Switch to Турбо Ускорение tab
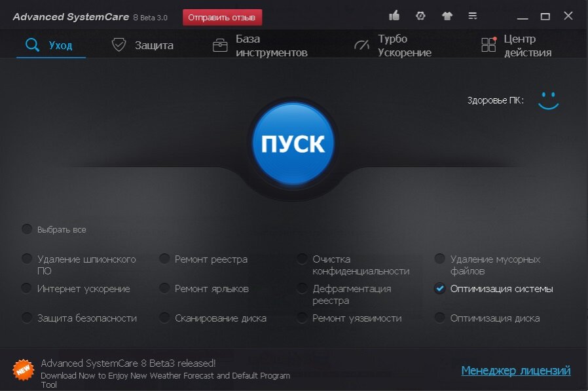 [x=393, y=45]
